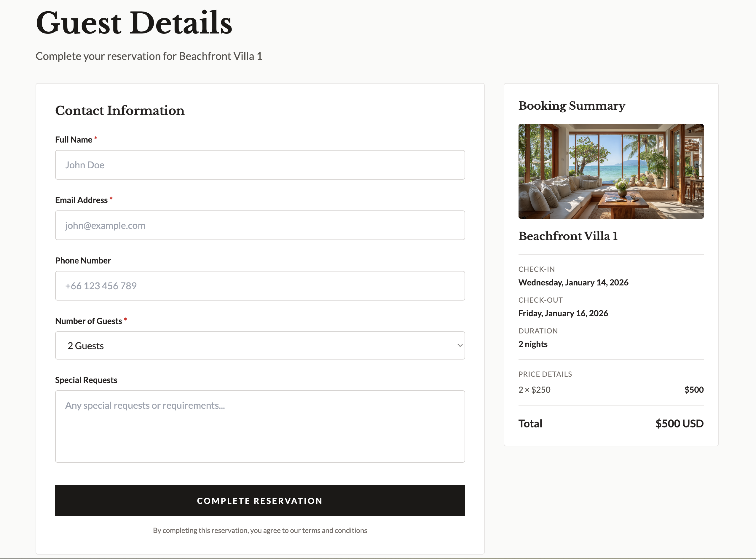Click the check-out date Friday, January 16
This screenshot has height=559, width=756.
pyautogui.click(x=563, y=313)
